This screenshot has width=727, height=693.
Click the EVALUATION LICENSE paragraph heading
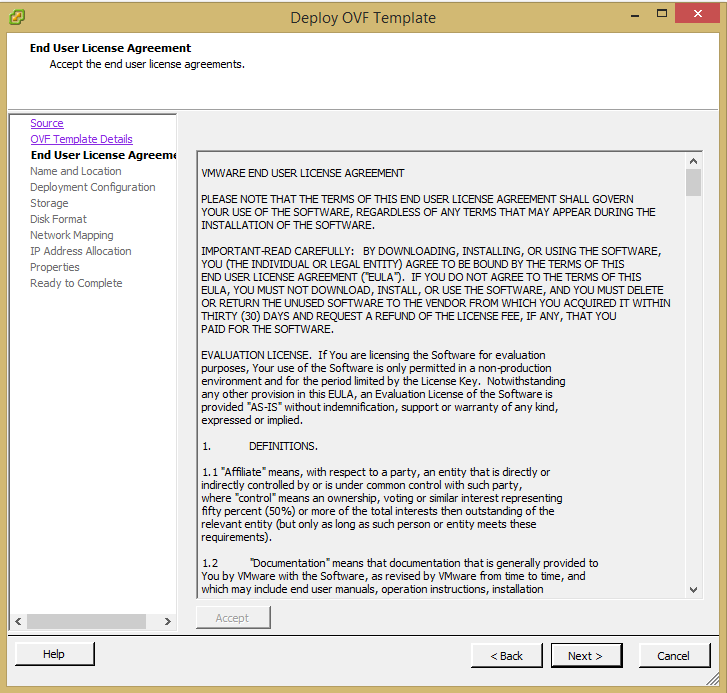pyautogui.click(x=255, y=356)
